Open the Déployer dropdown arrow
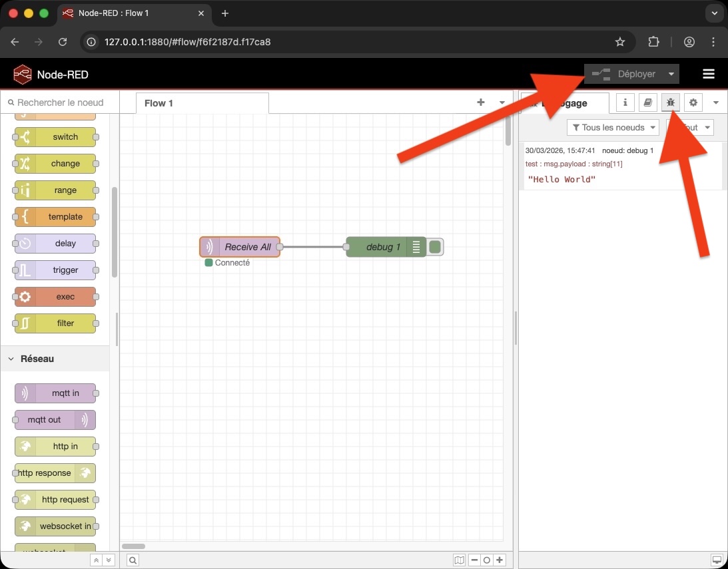 [x=672, y=74]
